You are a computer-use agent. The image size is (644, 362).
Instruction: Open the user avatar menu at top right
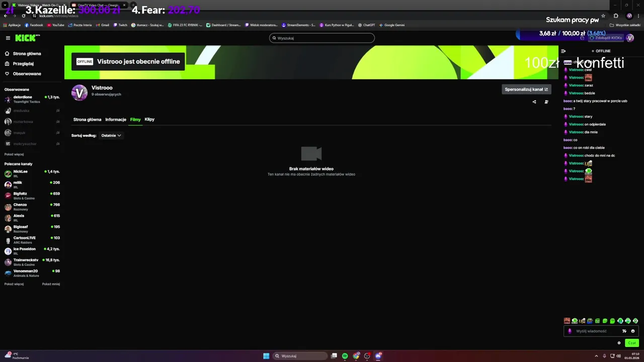click(x=630, y=38)
